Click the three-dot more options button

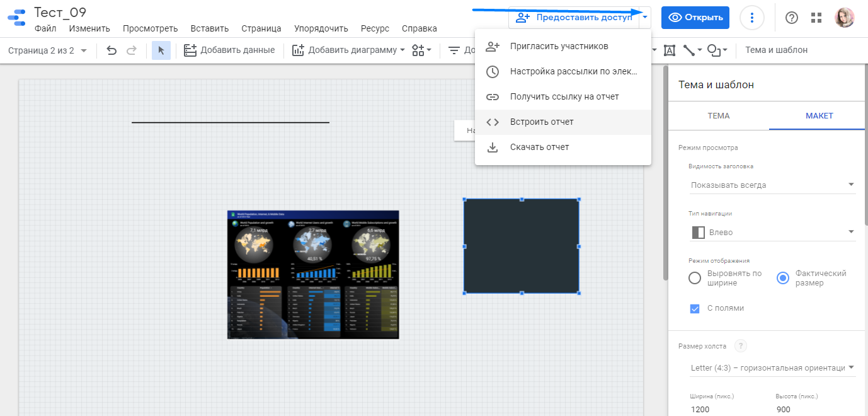751,18
